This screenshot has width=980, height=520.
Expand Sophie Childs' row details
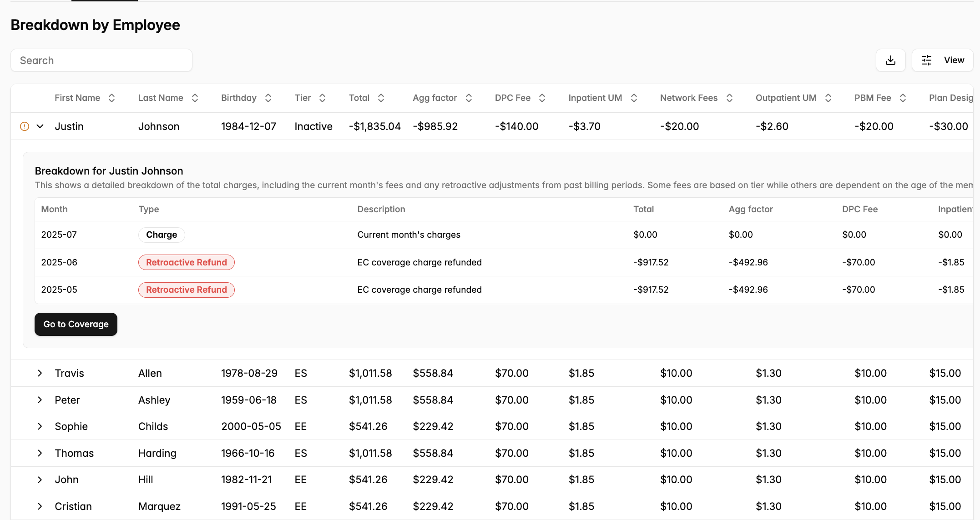click(40, 426)
